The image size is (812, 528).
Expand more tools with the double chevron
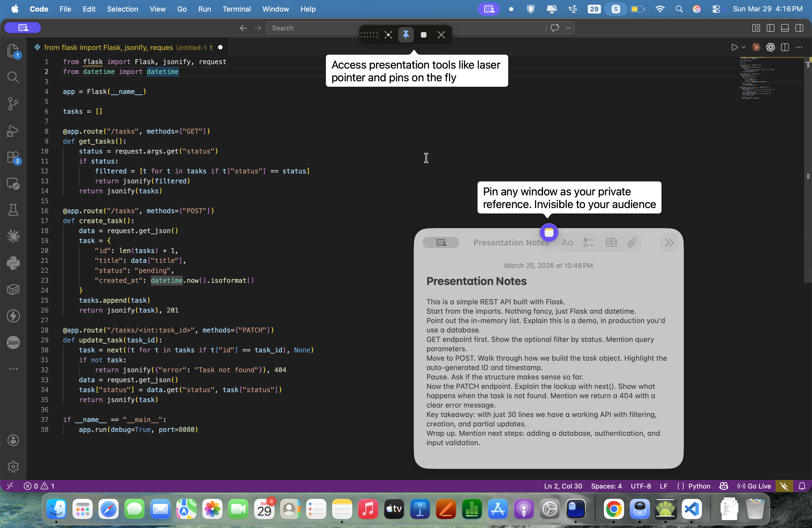point(669,242)
